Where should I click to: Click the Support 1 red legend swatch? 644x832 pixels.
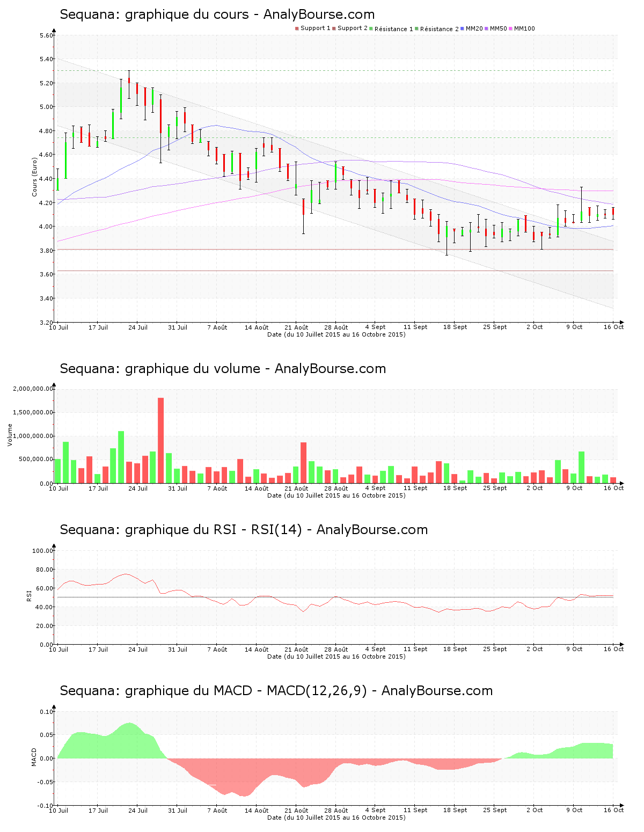297,28
